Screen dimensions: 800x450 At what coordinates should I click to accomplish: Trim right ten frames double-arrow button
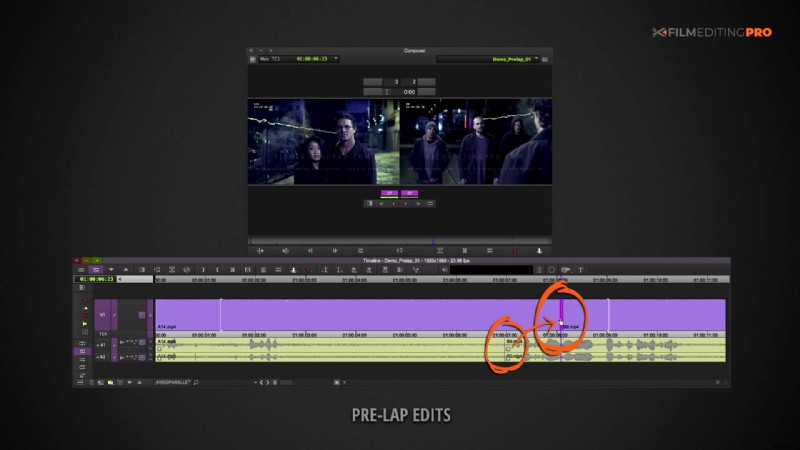tap(418, 204)
